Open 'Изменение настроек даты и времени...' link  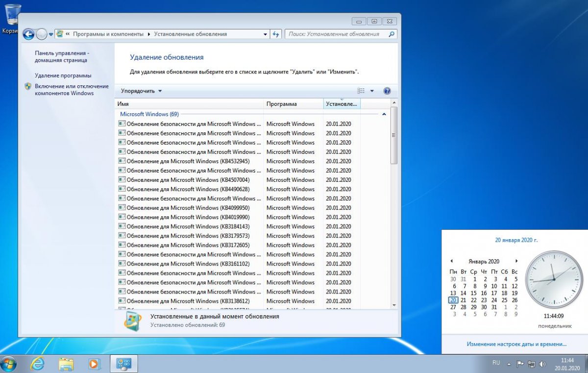516,344
